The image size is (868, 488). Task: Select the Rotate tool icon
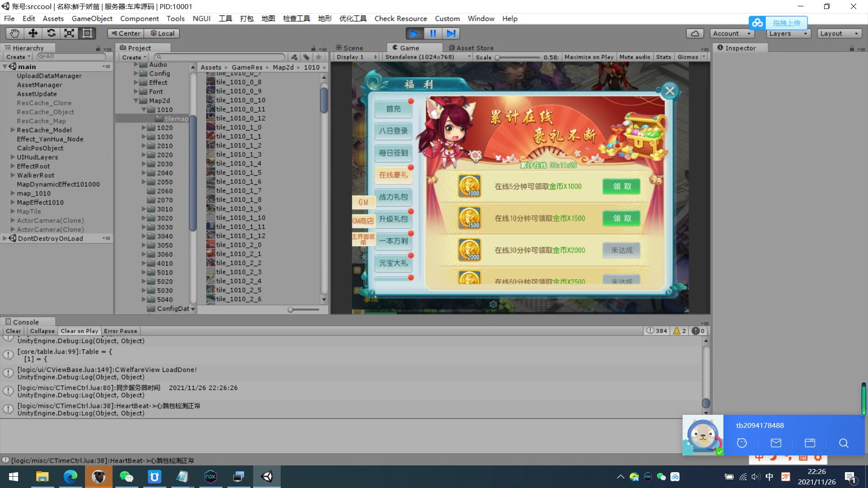[x=51, y=33]
